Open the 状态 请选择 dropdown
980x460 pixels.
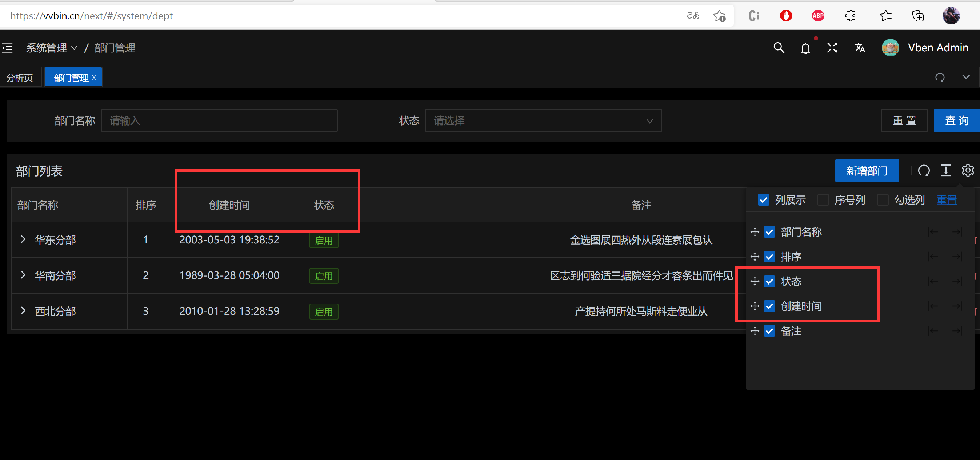coord(543,120)
